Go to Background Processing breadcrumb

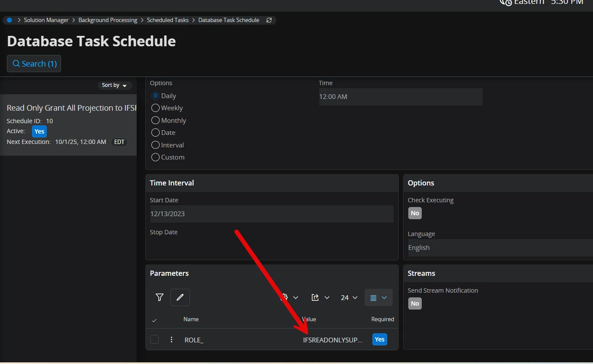click(108, 20)
